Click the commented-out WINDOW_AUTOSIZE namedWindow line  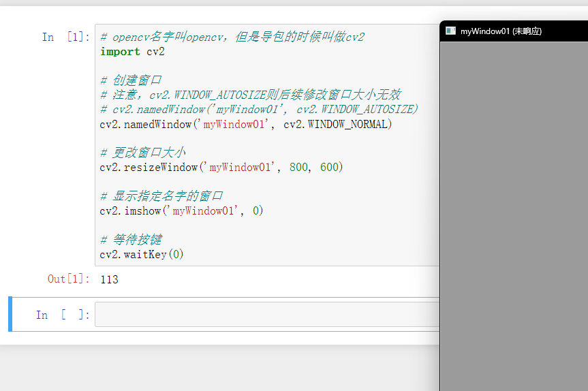click(259, 109)
